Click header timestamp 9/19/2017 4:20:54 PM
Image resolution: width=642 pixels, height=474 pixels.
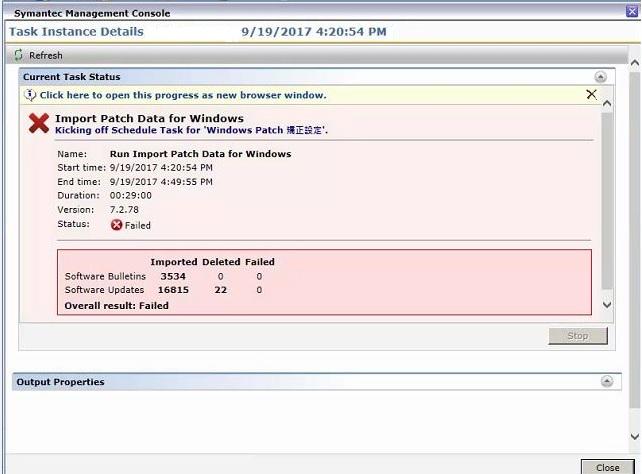point(314,32)
